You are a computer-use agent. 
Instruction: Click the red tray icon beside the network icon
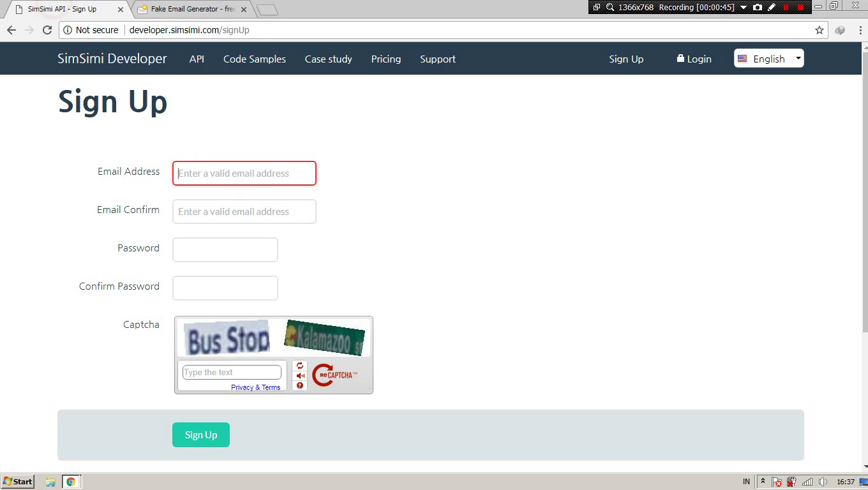coord(792,482)
